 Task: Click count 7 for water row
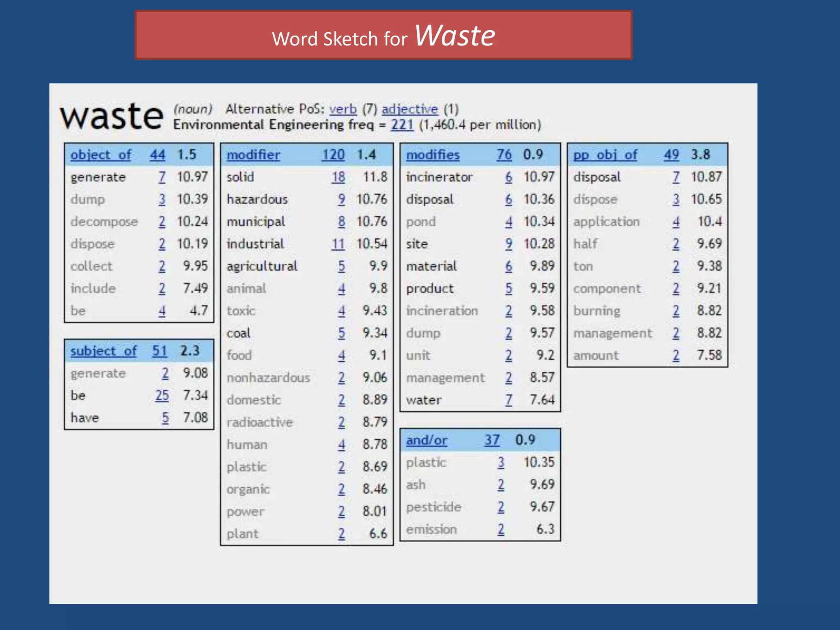click(x=509, y=400)
